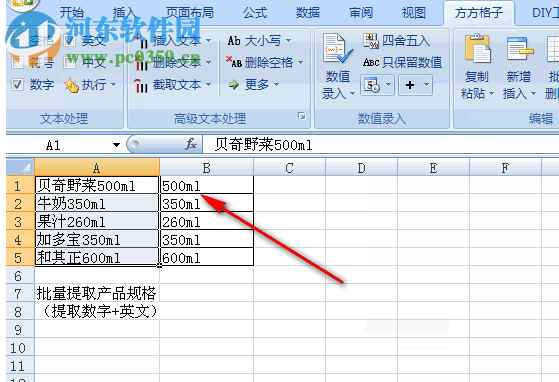Open the 高级文本处理 dialog launcher
This screenshot has width=559, height=382.
302,116
